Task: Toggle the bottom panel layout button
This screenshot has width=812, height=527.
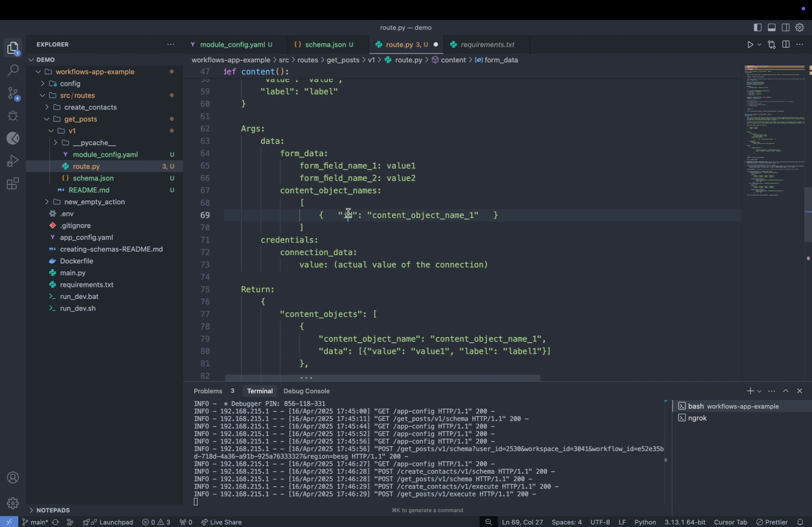Action: [772, 28]
